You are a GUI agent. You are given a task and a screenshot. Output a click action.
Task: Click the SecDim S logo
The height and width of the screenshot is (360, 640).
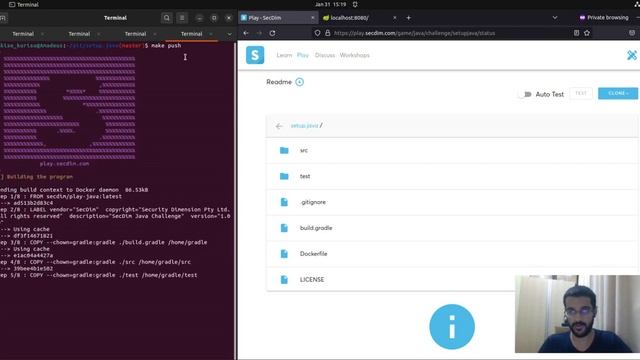[255, 55]
